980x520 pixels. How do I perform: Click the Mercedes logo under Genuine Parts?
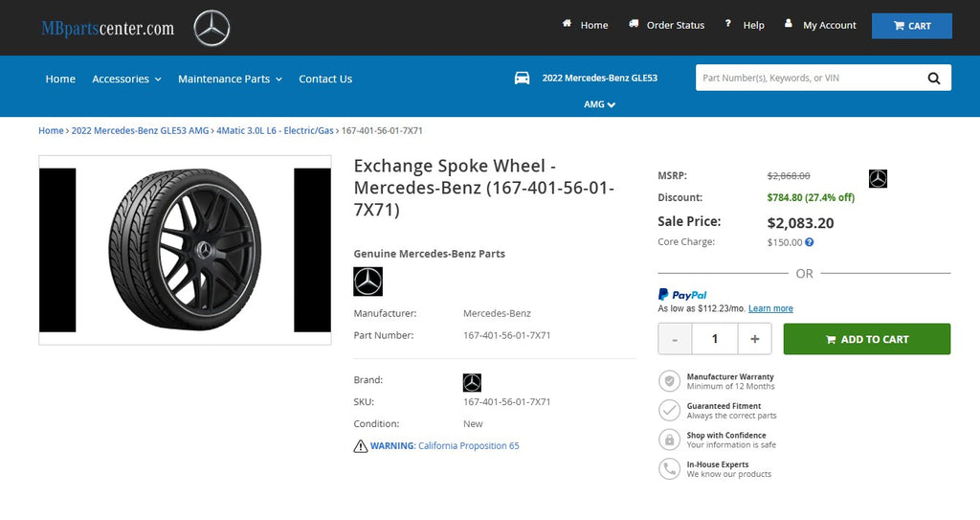click(x=367, y=282)
